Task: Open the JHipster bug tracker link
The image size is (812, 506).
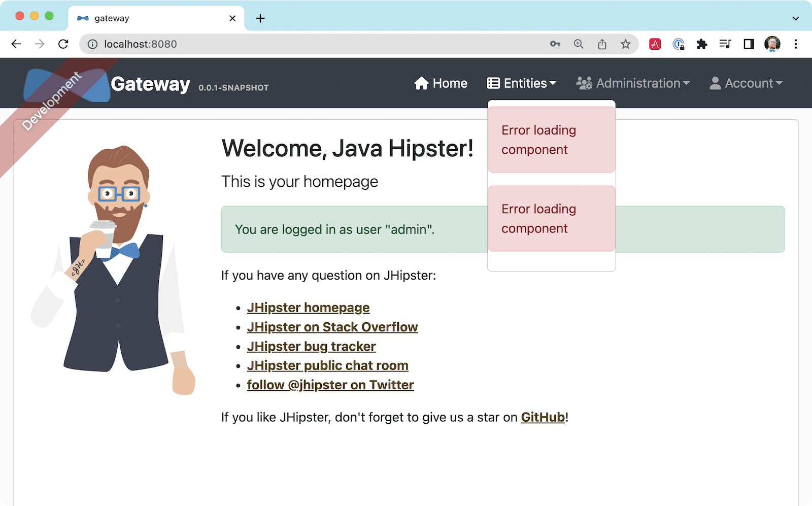Action: click(x=311, y=346)
